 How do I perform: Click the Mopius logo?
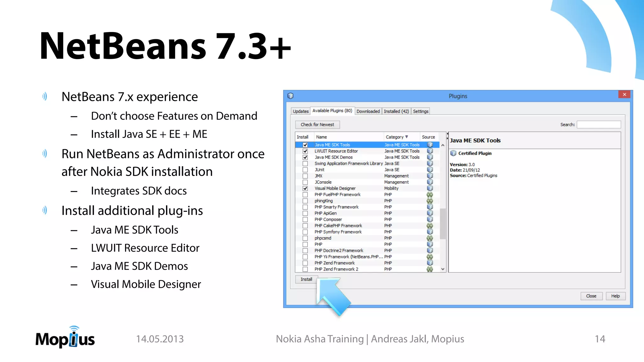click(65, 337)
